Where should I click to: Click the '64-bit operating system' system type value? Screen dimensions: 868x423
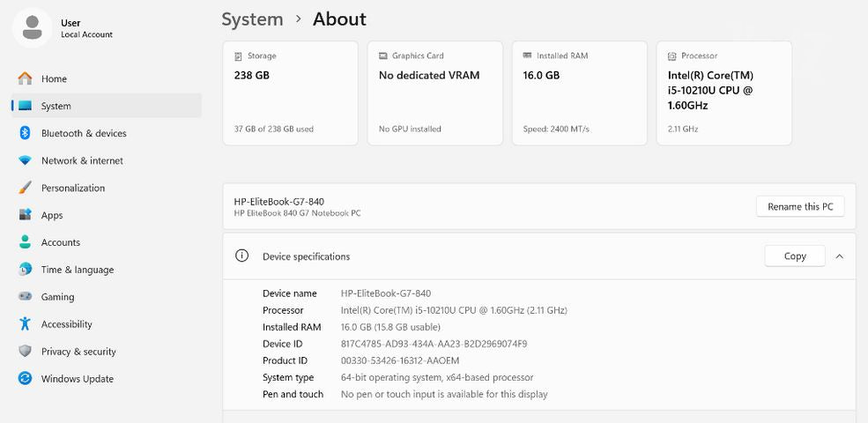click(x=437, y=377)
